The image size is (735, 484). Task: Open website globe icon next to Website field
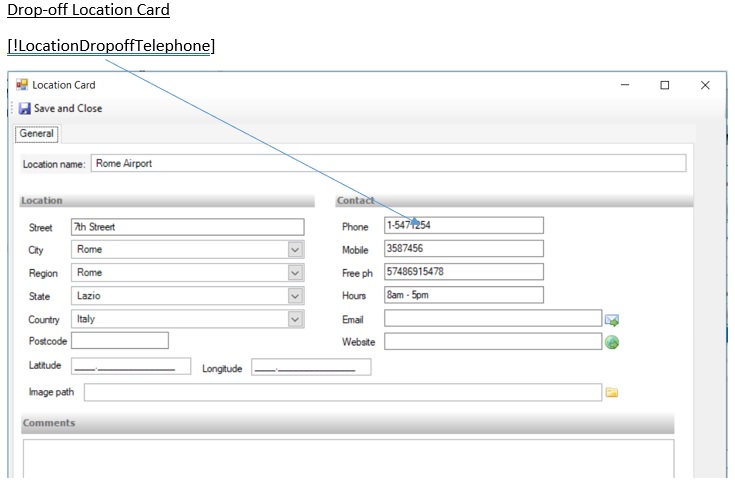point(612,342)
